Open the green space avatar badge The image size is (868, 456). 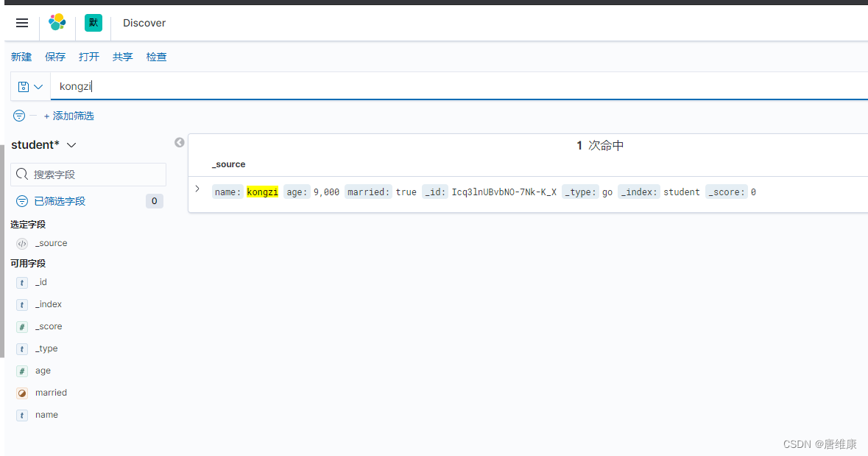click(93, 23)
